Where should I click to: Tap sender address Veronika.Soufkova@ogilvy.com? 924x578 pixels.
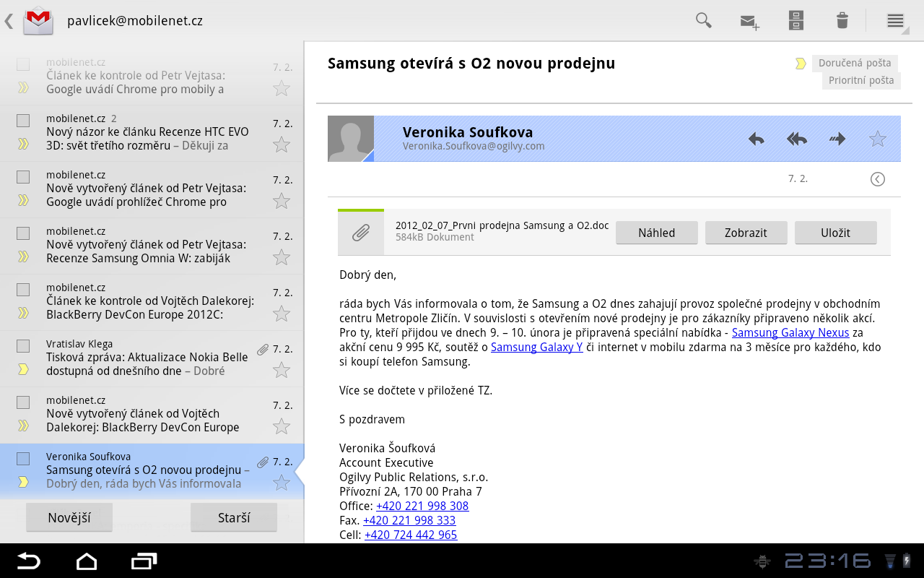coord(474,146)
